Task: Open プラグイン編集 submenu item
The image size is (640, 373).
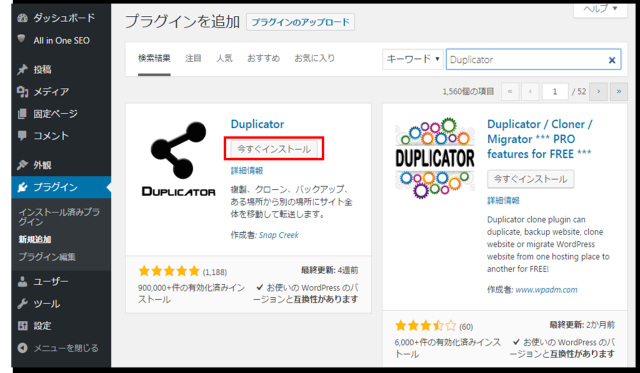Action: click(x=47, y=257)
